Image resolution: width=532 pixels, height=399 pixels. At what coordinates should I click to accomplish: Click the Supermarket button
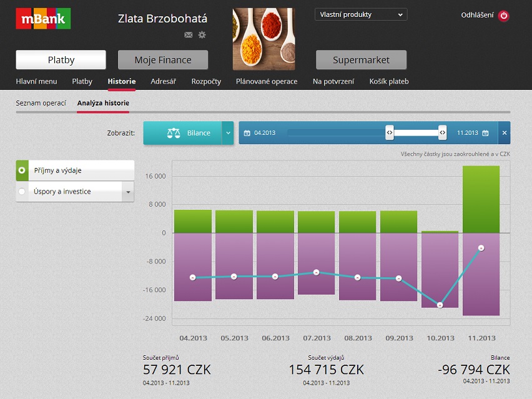tap(361, 60)
